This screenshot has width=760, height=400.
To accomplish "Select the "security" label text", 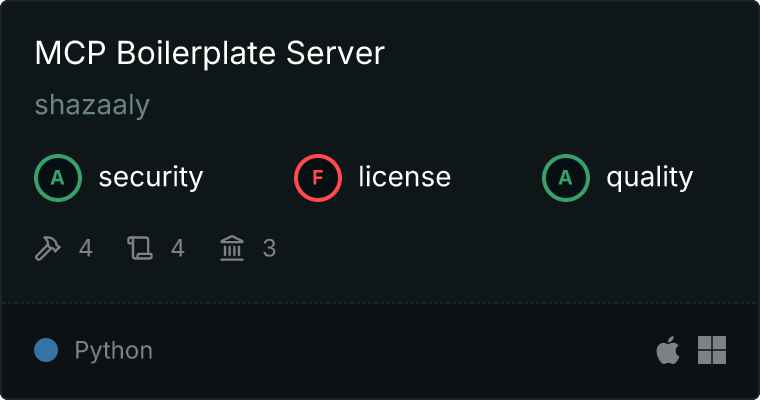I will pyautogui.click(x=150, y=178).
